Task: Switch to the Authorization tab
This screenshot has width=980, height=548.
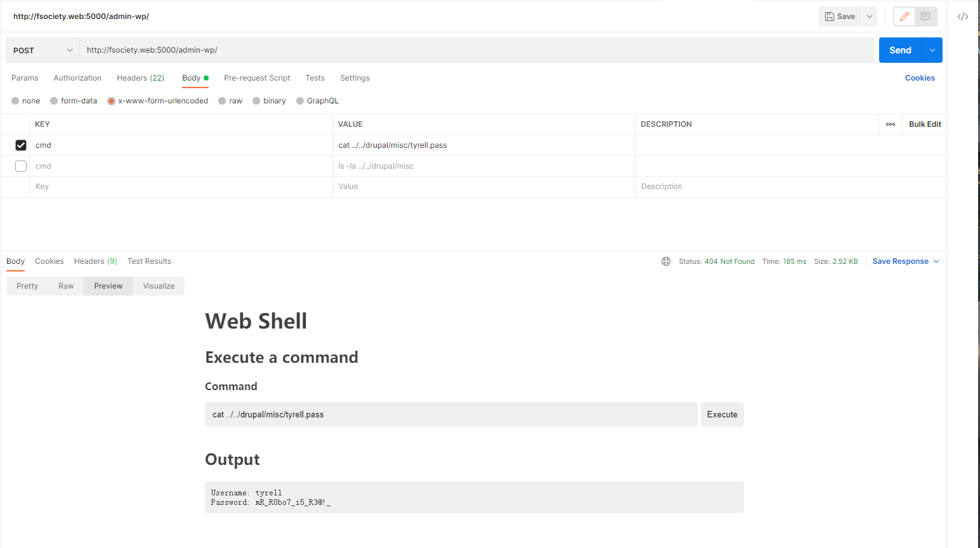Action: click(77, 78)
